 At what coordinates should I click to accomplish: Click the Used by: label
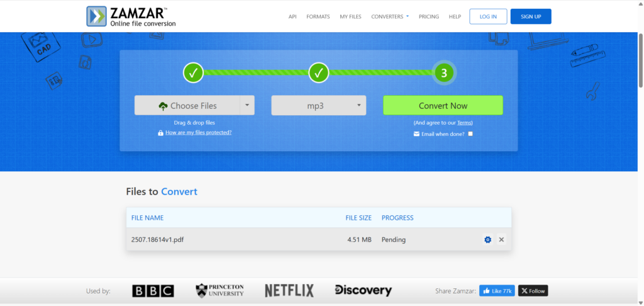pos(98,291)
